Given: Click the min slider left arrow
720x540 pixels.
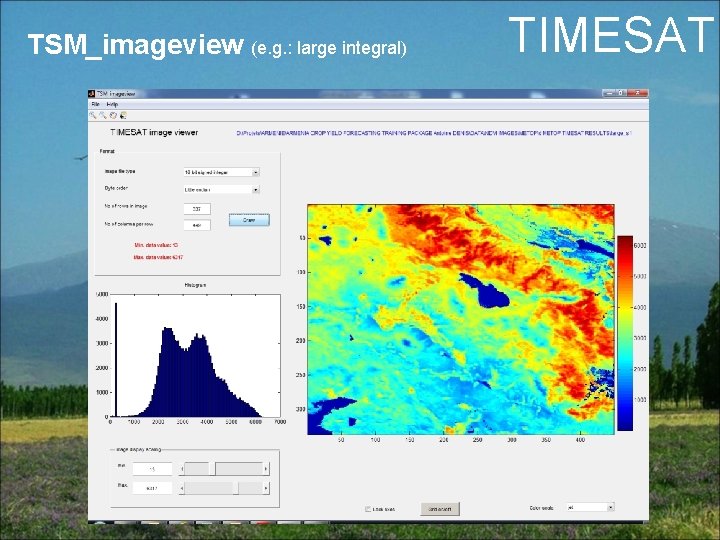Looking at the screenshot, I should tap(182, 469).
